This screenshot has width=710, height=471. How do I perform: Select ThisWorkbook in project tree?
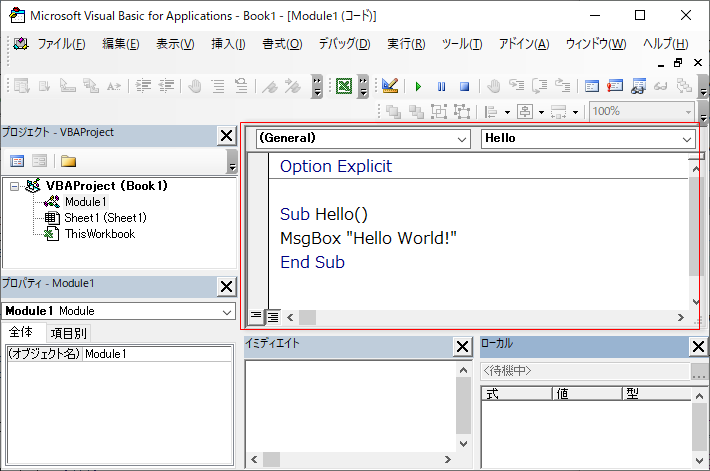pyautogui.click(x=99, y=234)
